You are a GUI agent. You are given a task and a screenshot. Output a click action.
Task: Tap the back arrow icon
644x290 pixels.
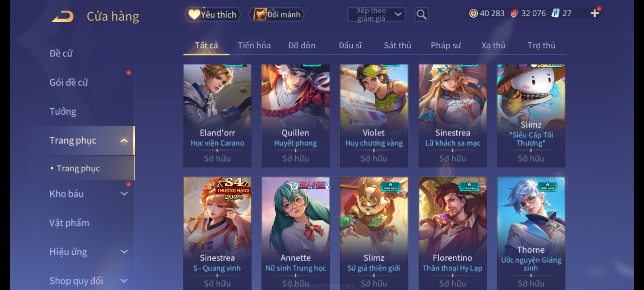(63, 17)
